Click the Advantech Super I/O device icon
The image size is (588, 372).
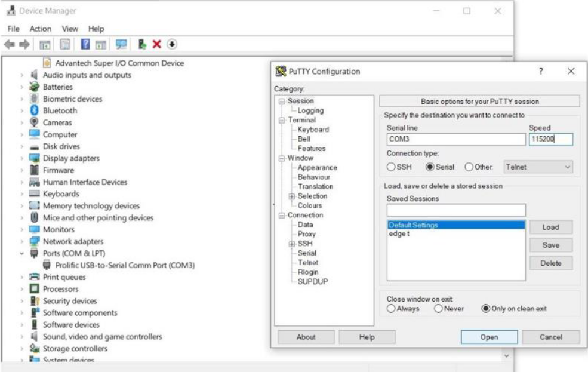47,63
